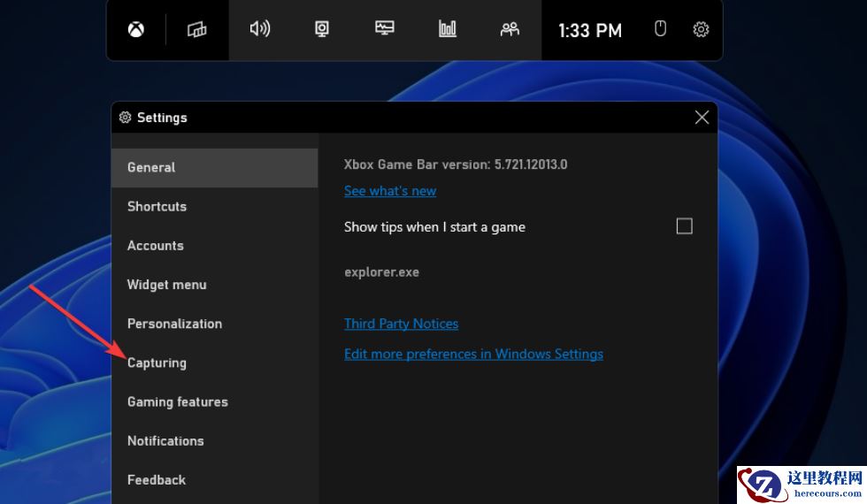Click Edit more preferences in Windows Settings
Viewport: 867px width, 504px height.
click(473, 354)
